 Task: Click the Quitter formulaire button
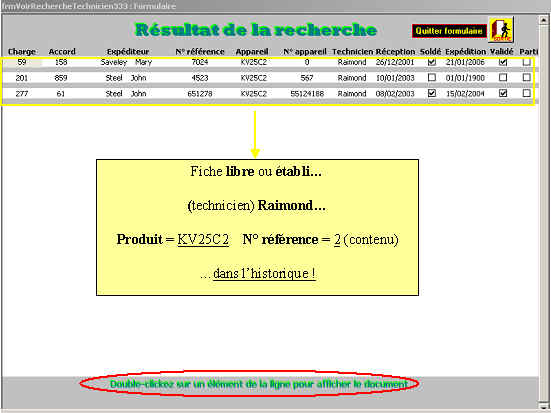click(x=449, y=31)
